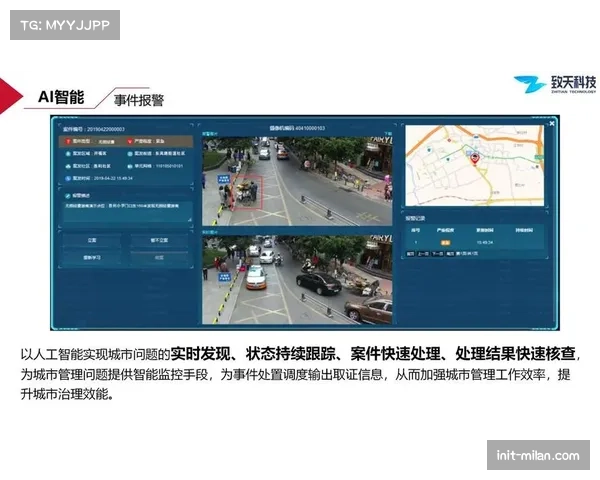Image resolution: width=600 pixels, height=480 pixels.
Task: Click the 暂不立案 button
Action: 159,240
